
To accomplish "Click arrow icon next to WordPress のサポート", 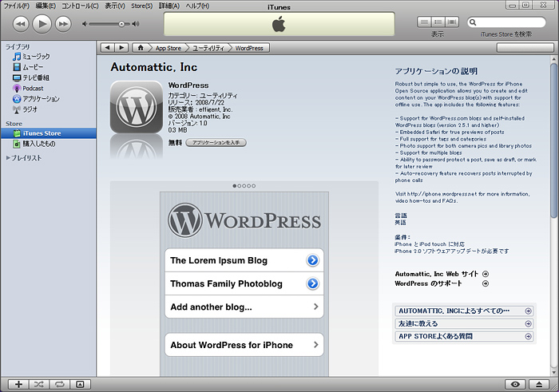I will click(x=486, y=283).
